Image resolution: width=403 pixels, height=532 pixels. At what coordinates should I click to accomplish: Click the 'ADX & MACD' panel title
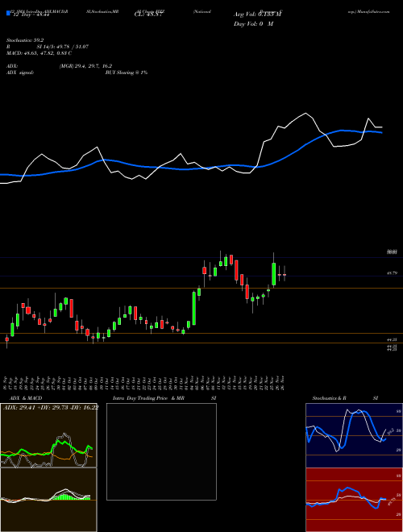(x=26, y=398)
